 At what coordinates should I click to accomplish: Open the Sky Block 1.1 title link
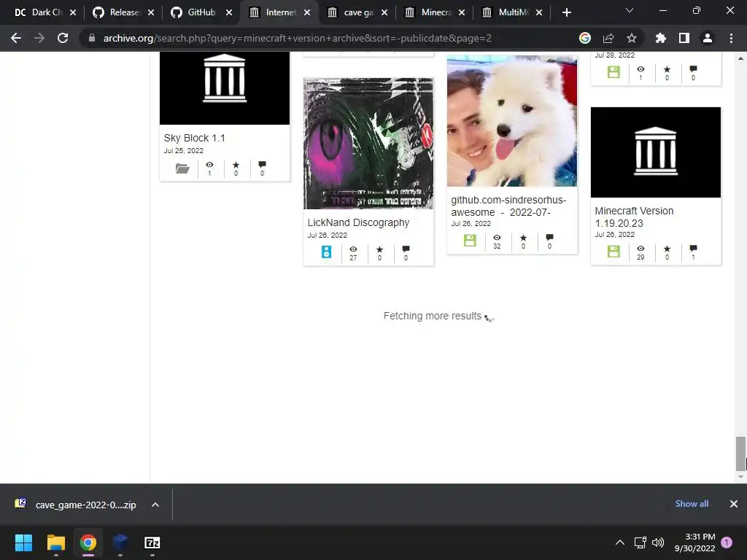click(194, 138)
